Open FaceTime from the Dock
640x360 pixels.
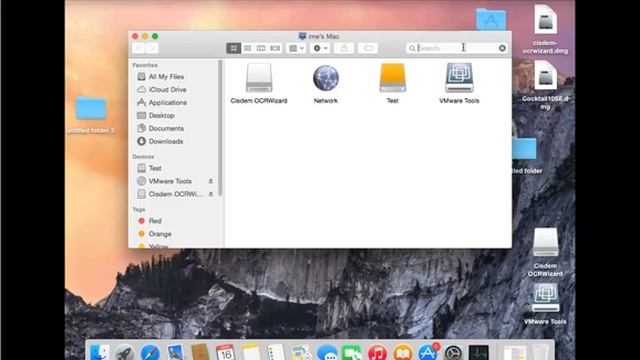352,352
